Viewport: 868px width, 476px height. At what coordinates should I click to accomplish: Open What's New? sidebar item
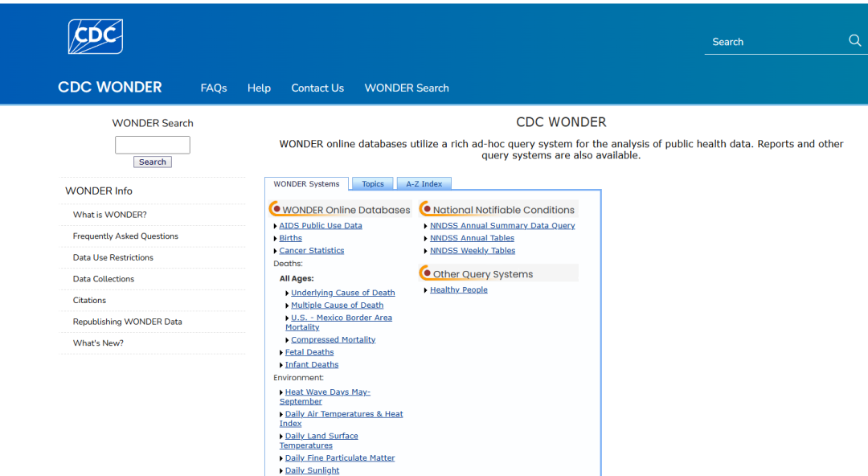[x=98, y=343]
